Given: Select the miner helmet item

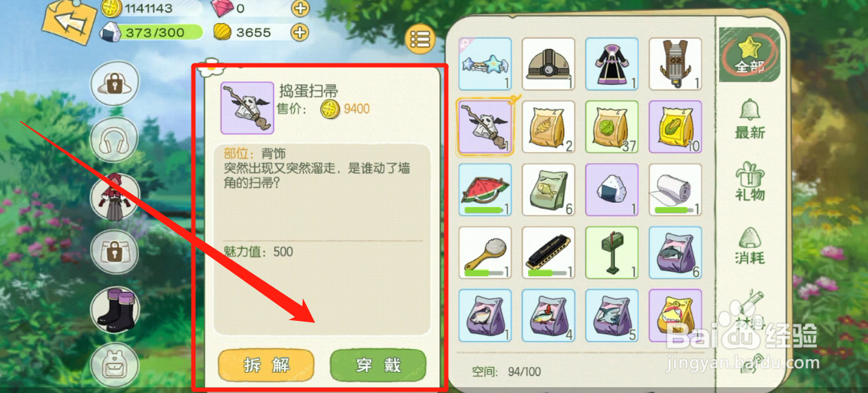Looking at the screenshot, I should (x=548, y=64).
